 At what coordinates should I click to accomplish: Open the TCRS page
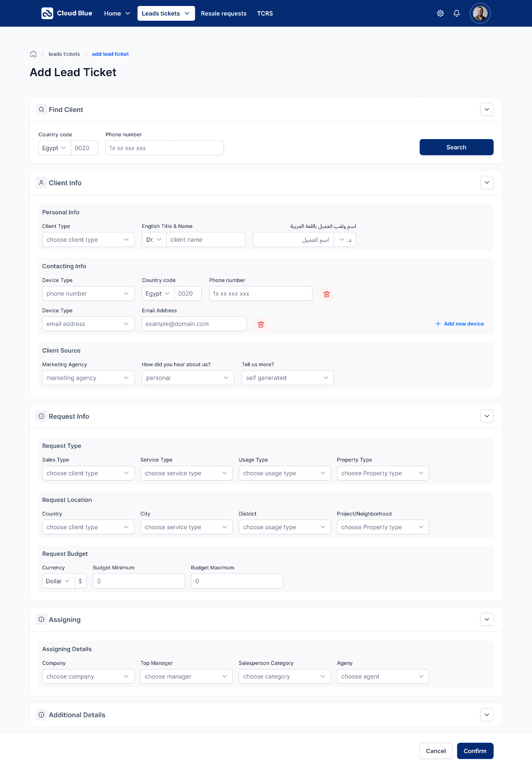[x=265, y=14]
